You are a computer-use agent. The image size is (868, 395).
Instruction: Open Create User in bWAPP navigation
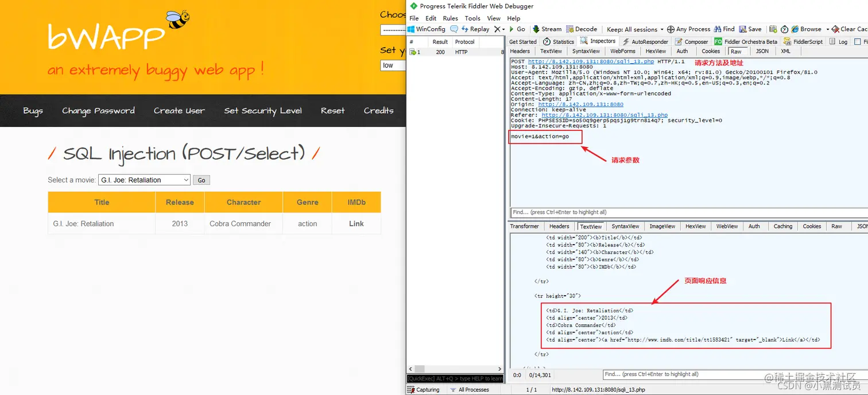179,111
